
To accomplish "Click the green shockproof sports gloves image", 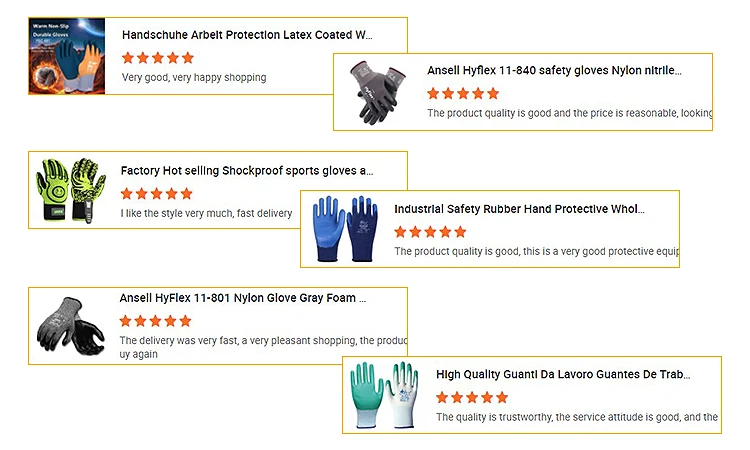I will tap(69, 189).
